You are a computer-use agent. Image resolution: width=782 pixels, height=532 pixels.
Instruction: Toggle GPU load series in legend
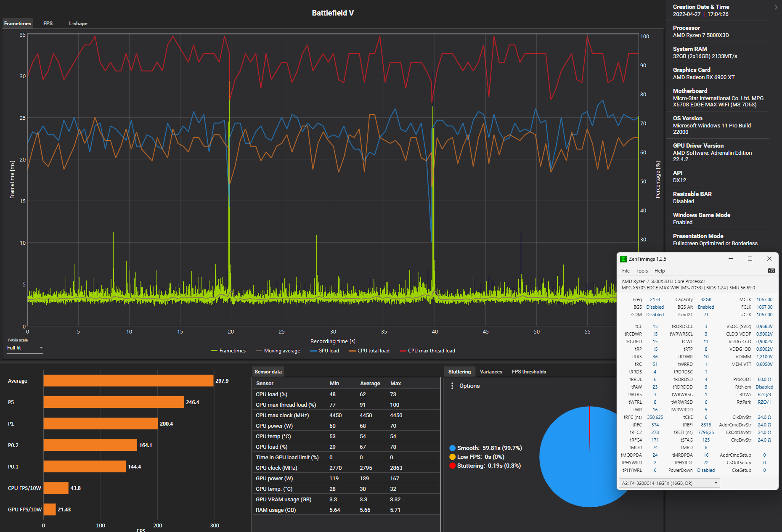(x=324, y=351)
